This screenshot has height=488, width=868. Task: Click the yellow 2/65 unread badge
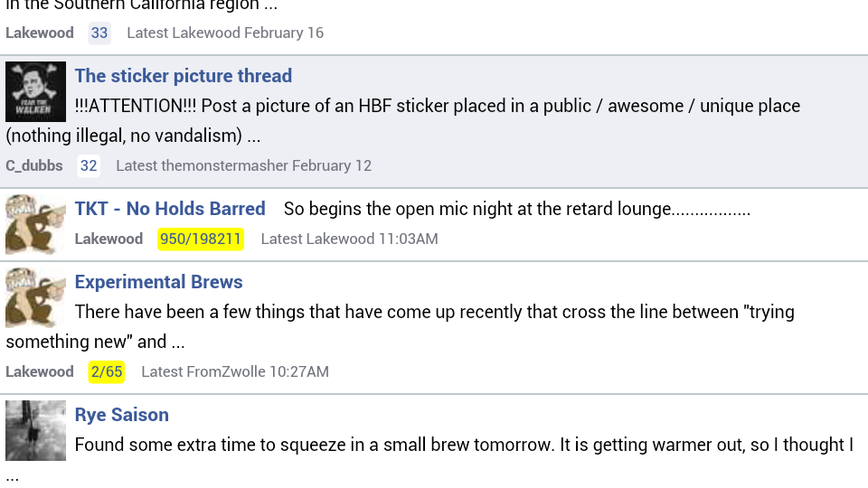(107, 371)
